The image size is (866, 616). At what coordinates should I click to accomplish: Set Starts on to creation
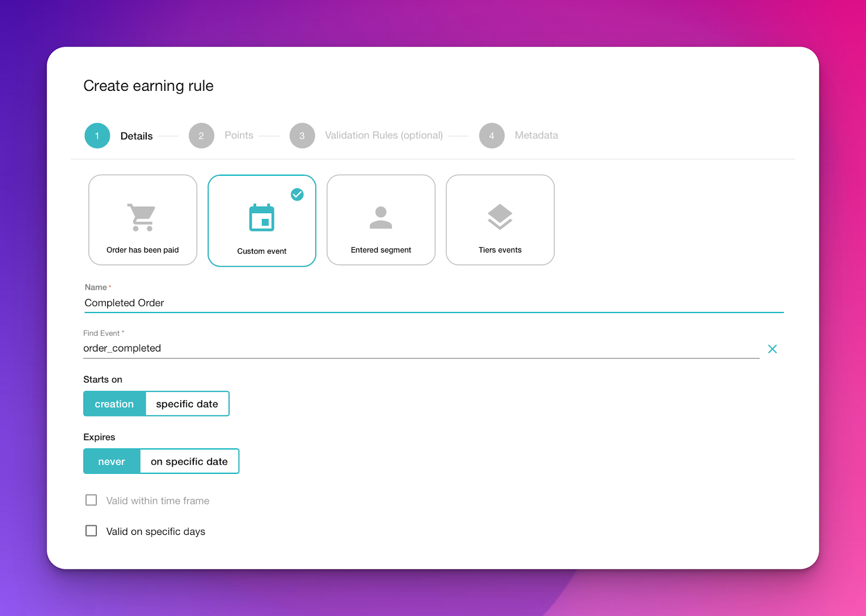click(114, 404)
